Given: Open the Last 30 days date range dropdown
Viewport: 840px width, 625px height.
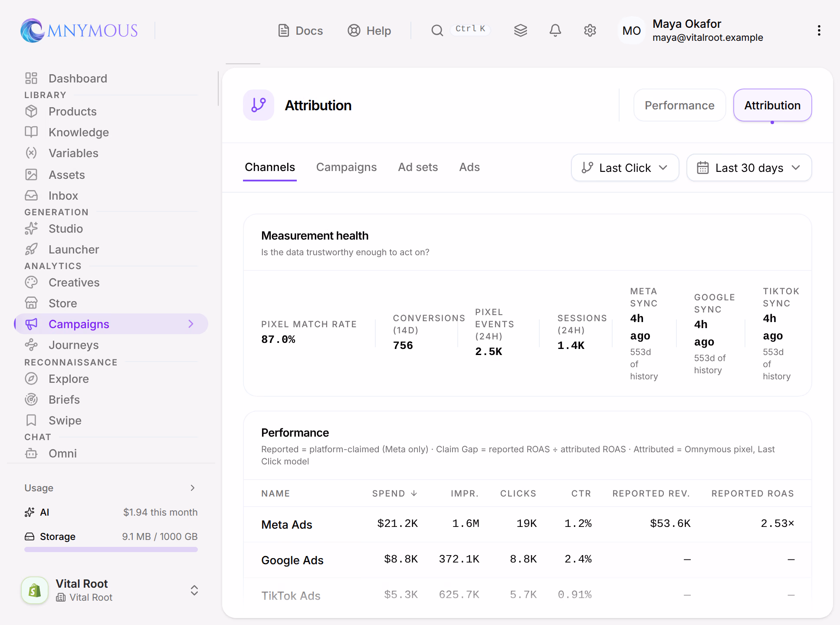Looking at the screenshot, I should (x=749, y=168).
